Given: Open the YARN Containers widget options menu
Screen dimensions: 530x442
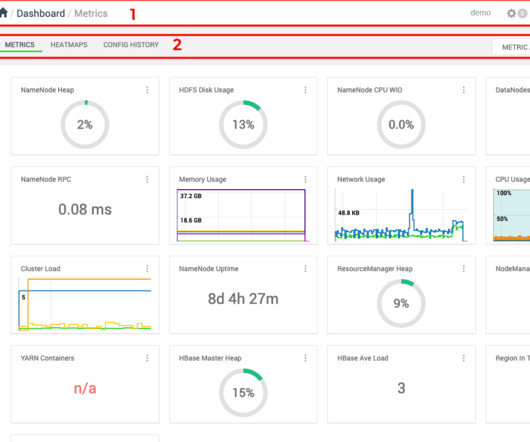Looking at the screenshot, I should click(147, 358).
